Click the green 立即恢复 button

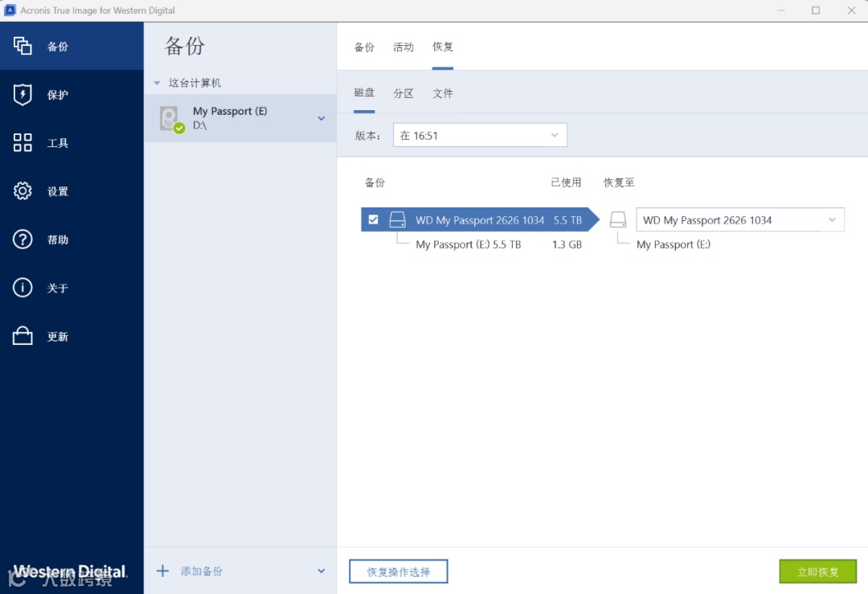(x=817, y=571)
